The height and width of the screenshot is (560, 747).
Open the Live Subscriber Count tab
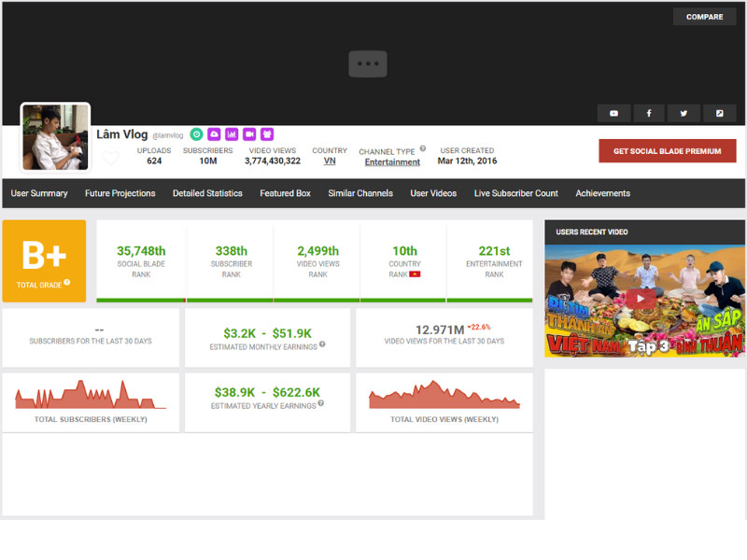[x=516, y=193]
